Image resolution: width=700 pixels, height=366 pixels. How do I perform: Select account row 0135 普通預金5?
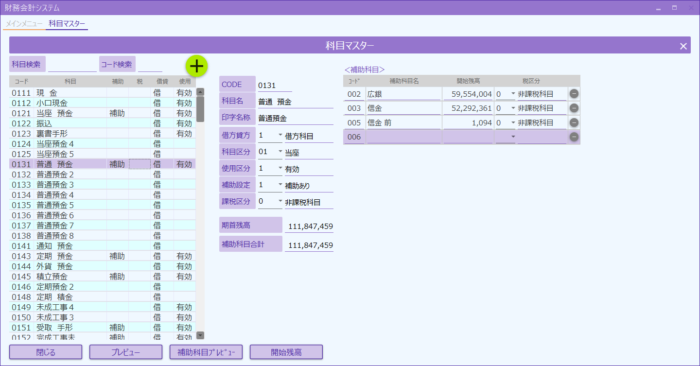(102, 205)
